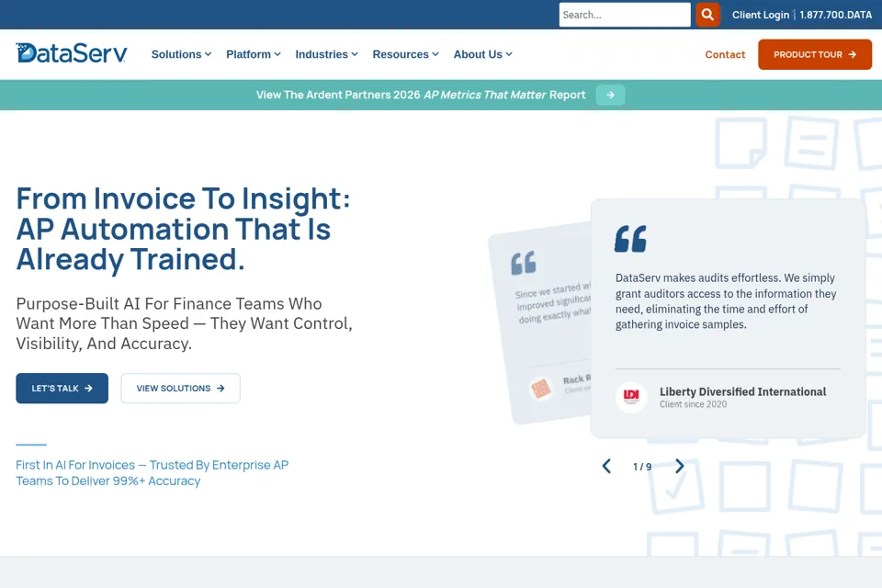Show the next testimonial with the right chevron
This screenshot has width=882, height=588.
click(680, 466)
